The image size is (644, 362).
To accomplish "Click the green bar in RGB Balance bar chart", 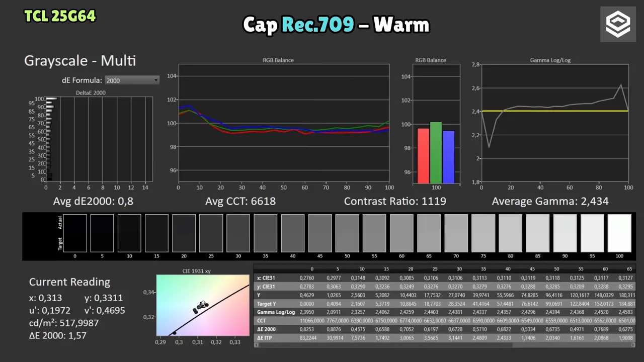I will point(436,153).
